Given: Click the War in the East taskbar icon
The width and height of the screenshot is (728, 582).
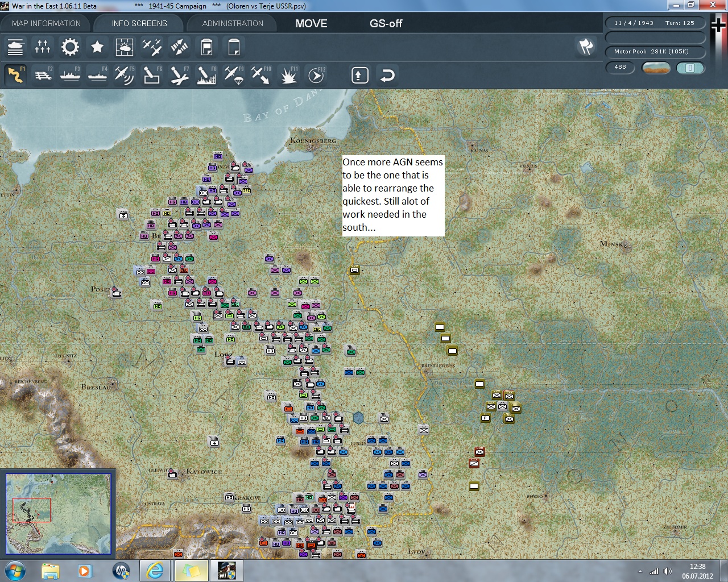Looking at the screenshot, I should (226, 571).
